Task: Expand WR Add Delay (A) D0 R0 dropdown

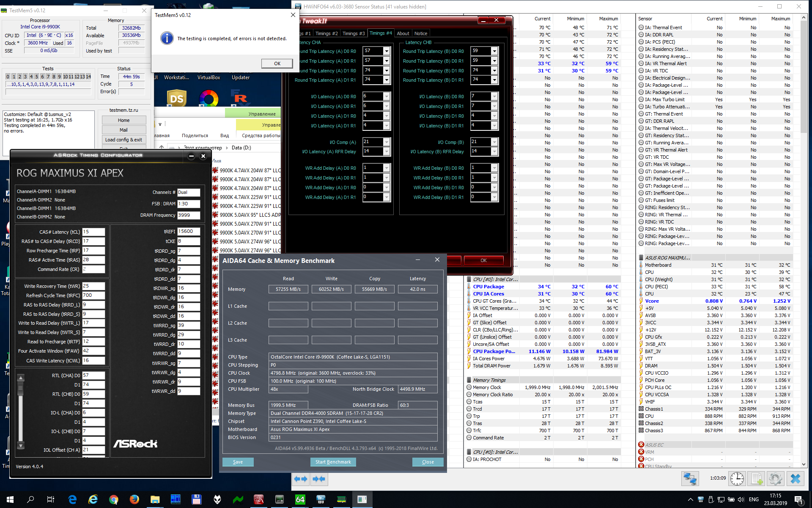Action: pos(386,168)
